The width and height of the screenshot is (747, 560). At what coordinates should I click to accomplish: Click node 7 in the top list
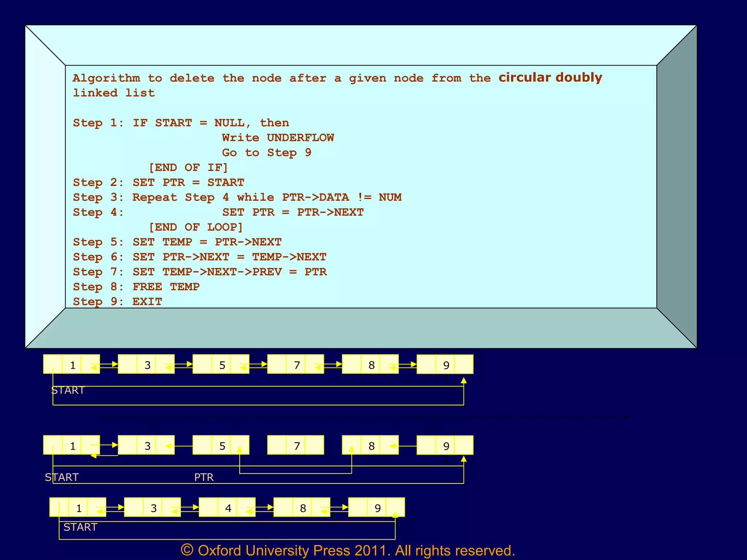point(297,365)
